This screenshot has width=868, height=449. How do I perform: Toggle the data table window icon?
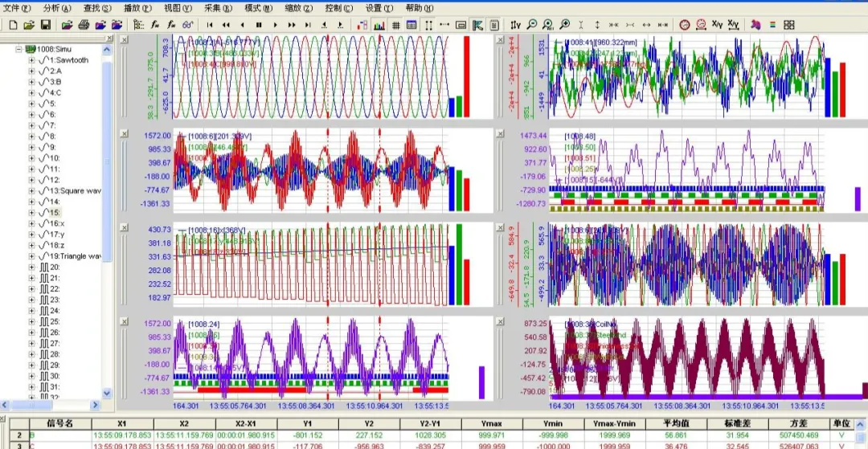(x=411, y=25)
